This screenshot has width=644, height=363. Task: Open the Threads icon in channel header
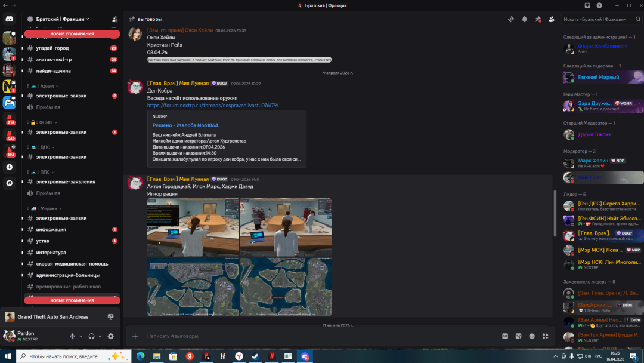511,19
